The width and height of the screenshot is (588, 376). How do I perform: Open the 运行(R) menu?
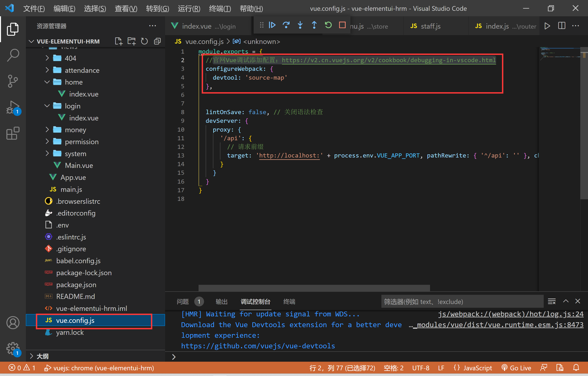click(x=189, y=9)
